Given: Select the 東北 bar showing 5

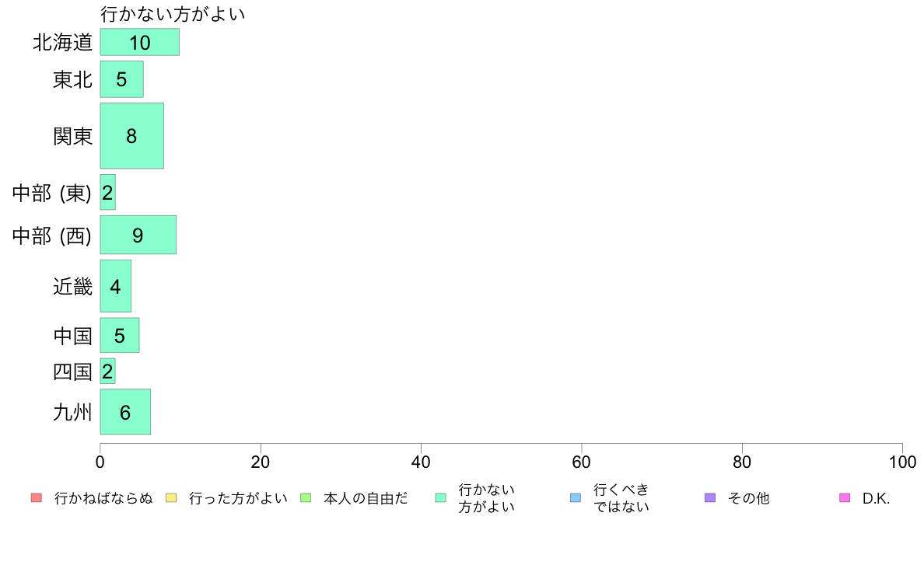Looking at the screenshot, I should tap(122, 79).
